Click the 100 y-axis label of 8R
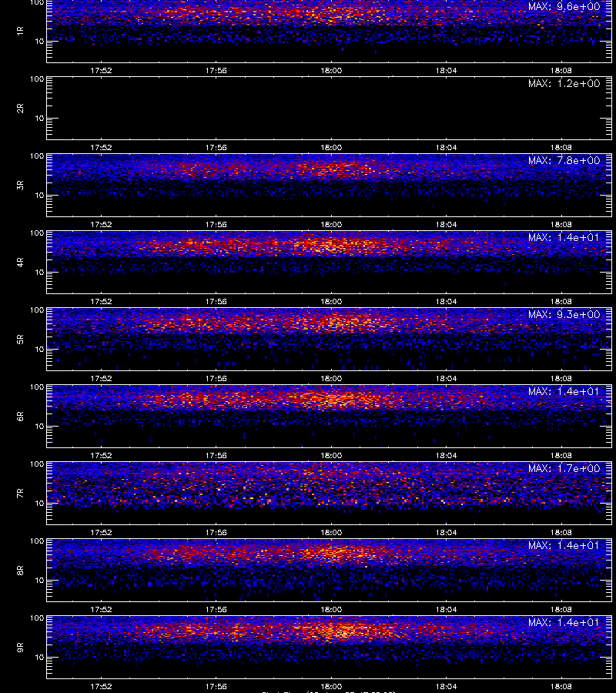 point(37,541)
